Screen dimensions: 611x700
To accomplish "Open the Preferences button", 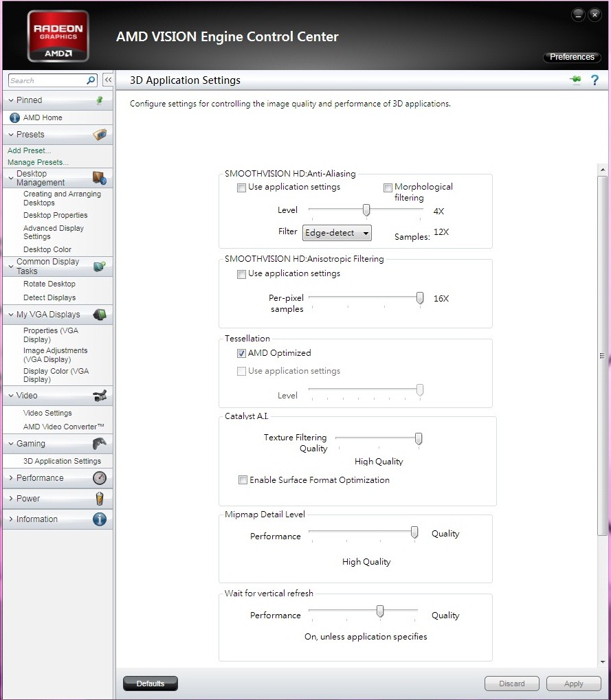I will (x=572, y=57).
